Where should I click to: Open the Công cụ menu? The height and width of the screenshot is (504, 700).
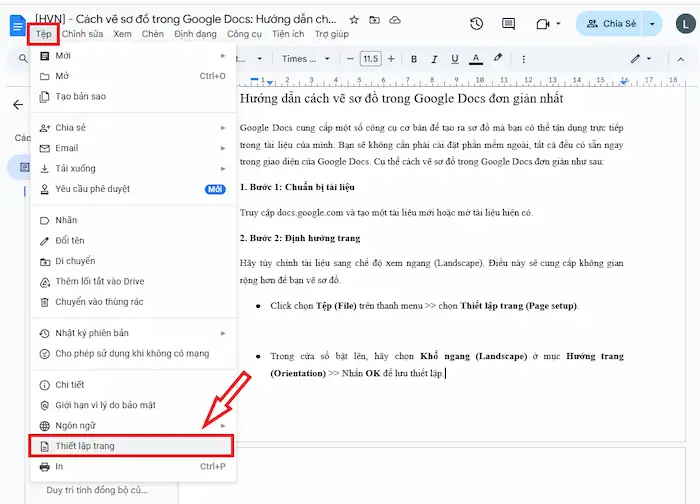point(244,34)
